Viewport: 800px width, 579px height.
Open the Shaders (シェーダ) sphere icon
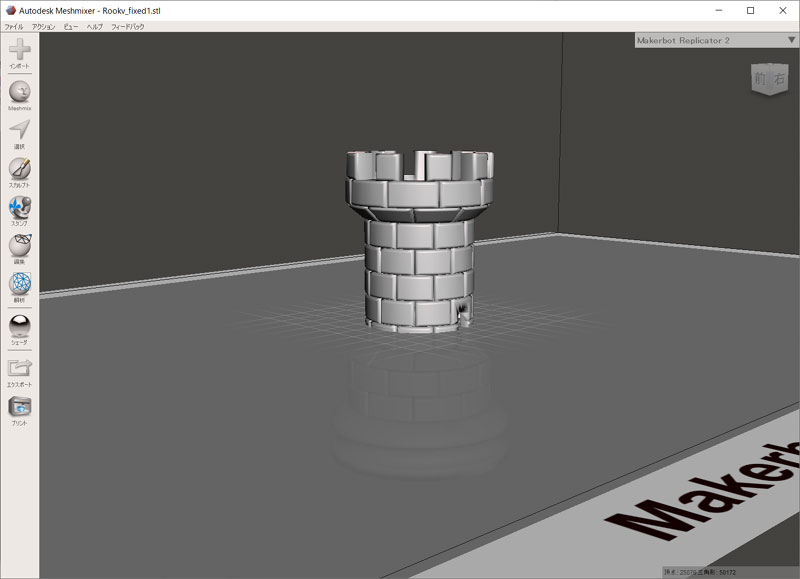pyautogui.click(x=19, y=325)
